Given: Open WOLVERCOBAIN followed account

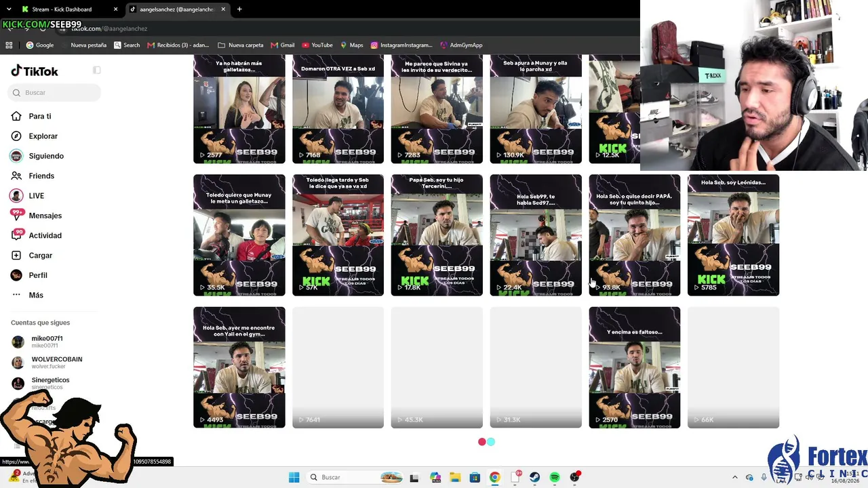Looking at the screenshot, I should pos(47,363).
